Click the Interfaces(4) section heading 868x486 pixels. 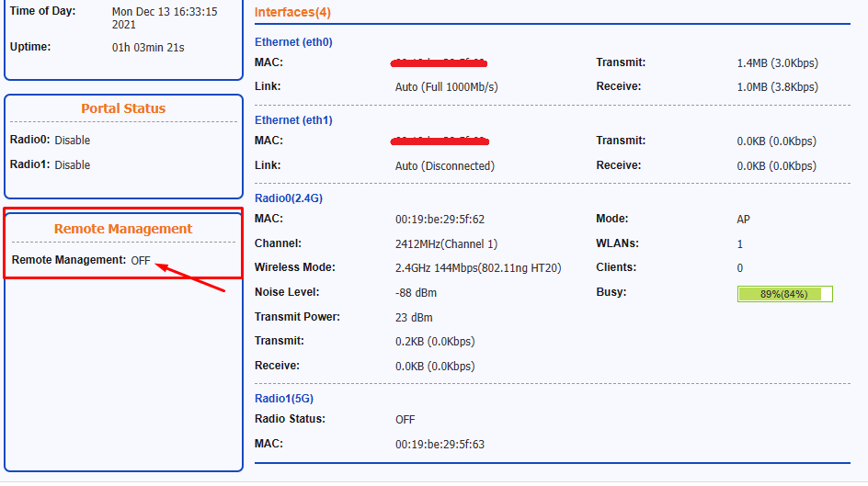(292, 12)
